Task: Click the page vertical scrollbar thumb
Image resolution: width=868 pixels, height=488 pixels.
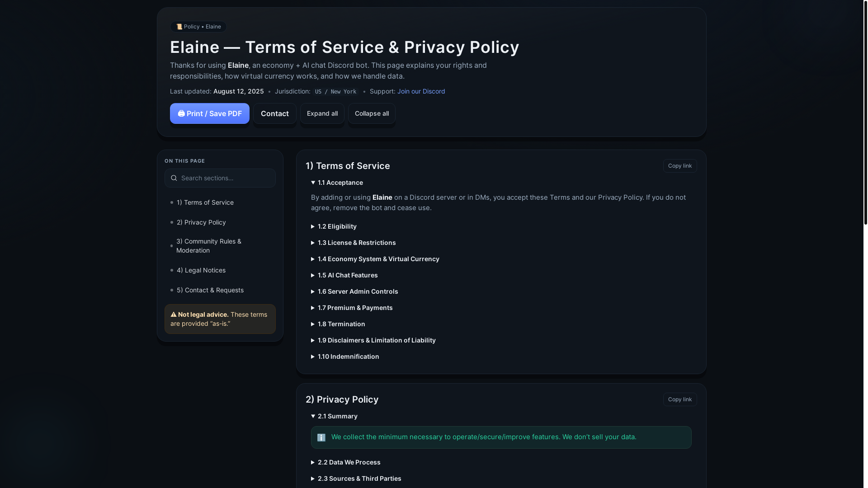Action: click(x=865, y=113)
